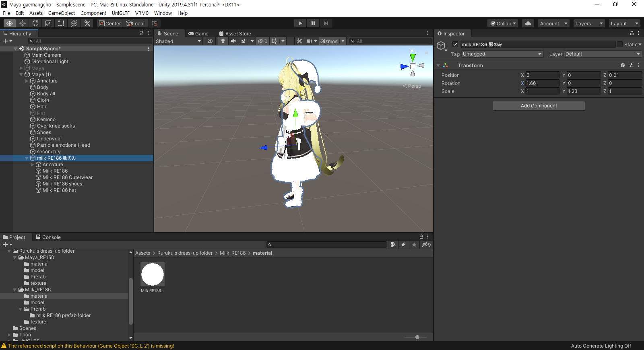The image size is (644, 350).
Task: Select the Scale tool
Action: pos(48,23)
